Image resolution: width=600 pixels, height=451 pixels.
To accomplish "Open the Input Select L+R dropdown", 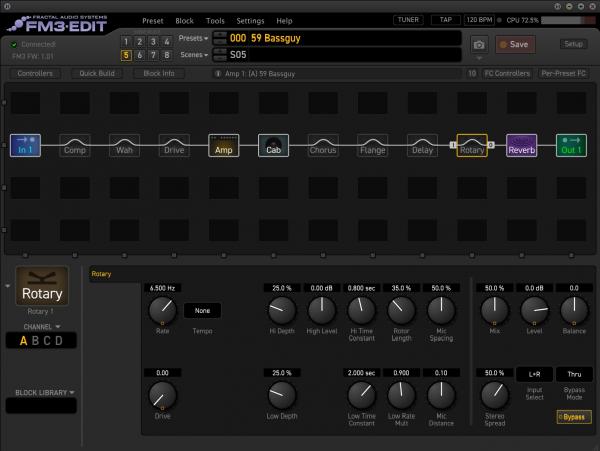I will coord(534,374).
